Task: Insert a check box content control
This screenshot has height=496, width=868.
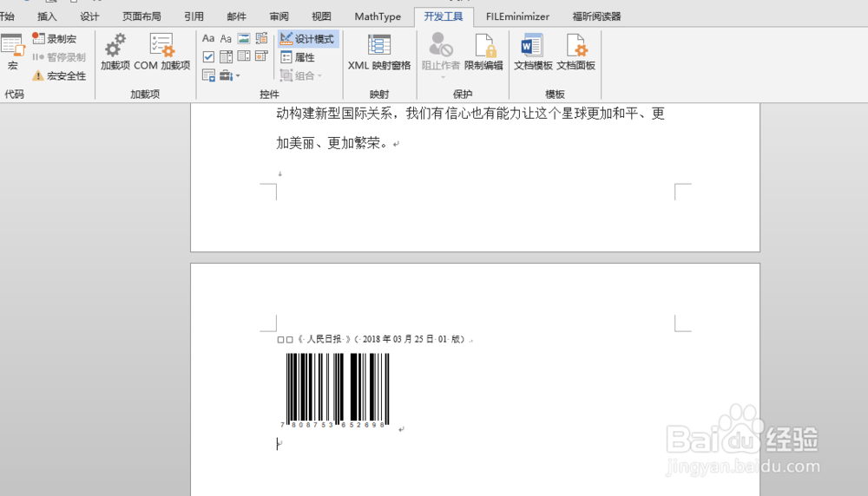Action: (x=208, y=56)
